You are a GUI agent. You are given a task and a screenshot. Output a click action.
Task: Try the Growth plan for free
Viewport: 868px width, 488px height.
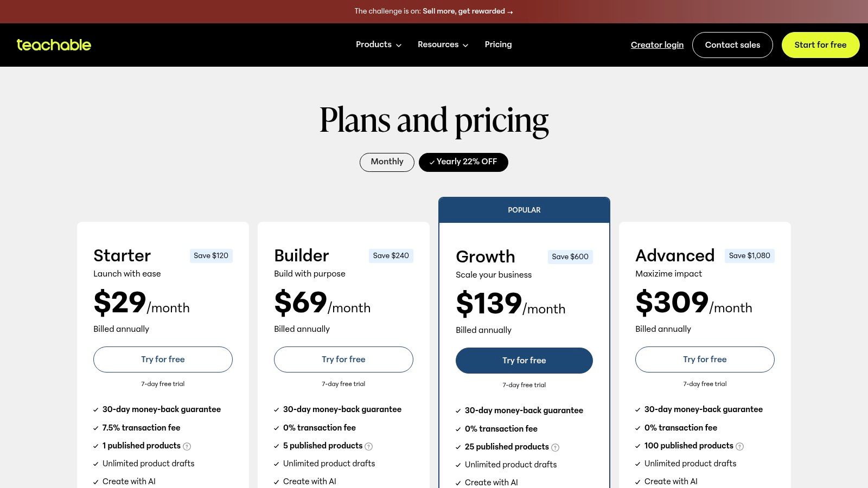click(524, 360)
